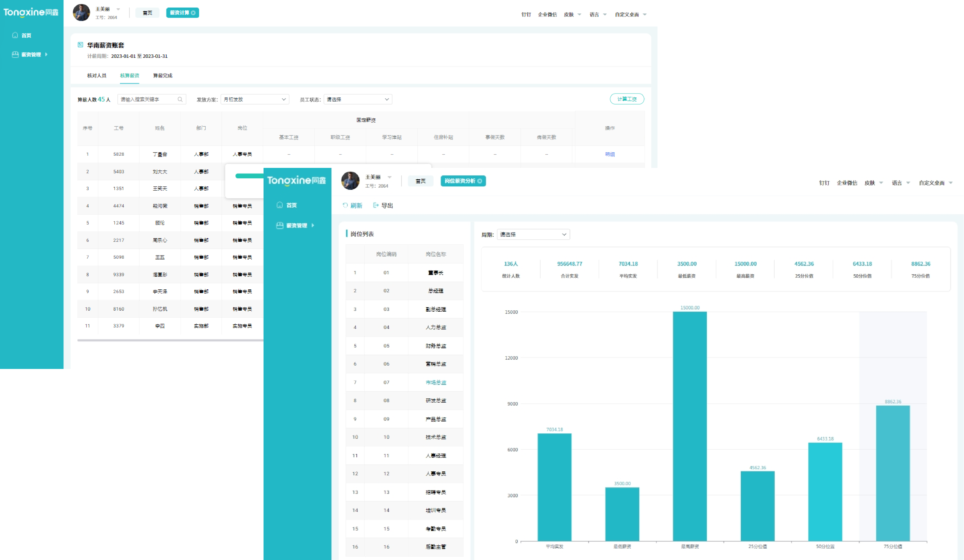The height and width of the screenshot is (560, 964).
Task: Close the 薪资计算 tab via x icon
Action: point(194,13)
